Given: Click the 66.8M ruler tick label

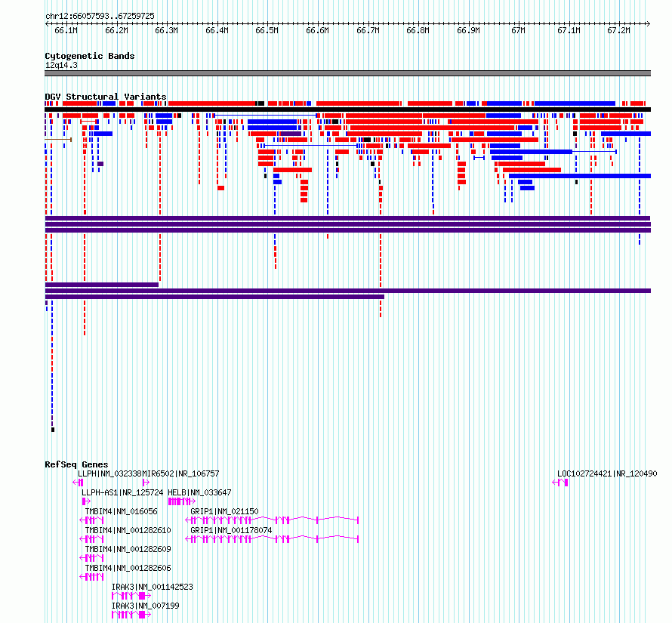Looking at the screenshot, I should tap(418, 30).
